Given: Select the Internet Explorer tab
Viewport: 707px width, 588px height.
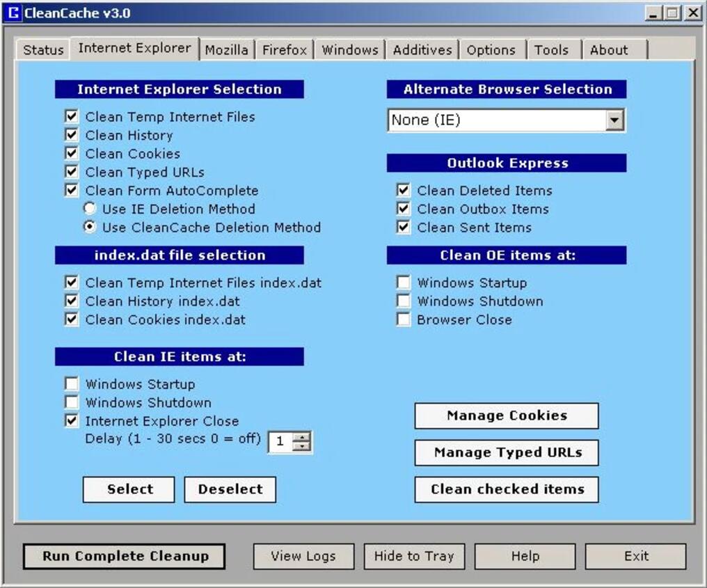Looking at the screenshot, I should tap(134, 48).
